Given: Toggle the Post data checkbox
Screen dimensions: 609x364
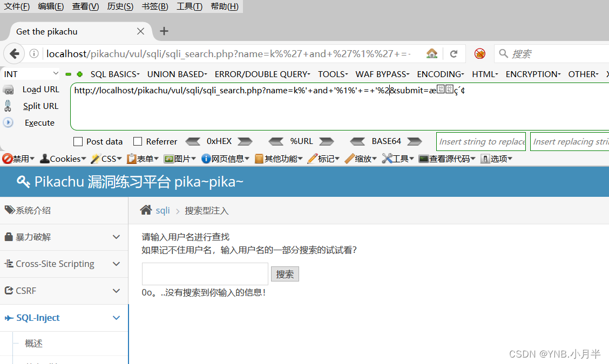Looking at the screenshot, I should (78, 142).
